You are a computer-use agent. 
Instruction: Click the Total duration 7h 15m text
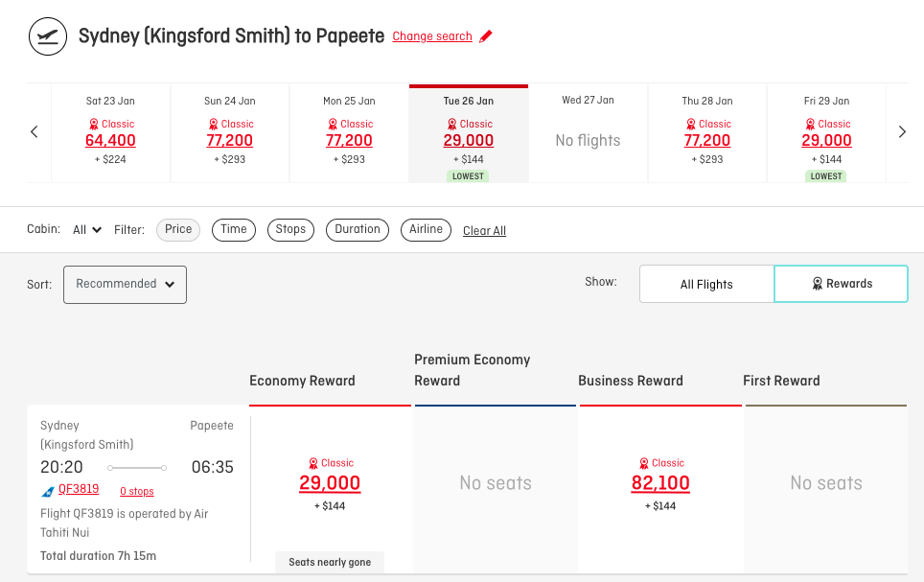99,555
